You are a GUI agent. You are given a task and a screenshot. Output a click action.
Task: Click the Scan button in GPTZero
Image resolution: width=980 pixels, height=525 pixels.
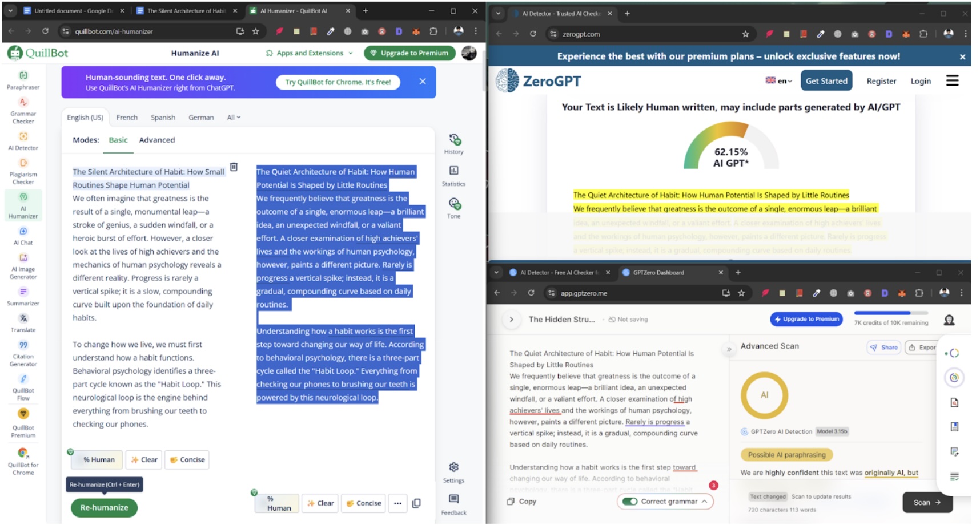pyautogui.click(x=927, y=502)
